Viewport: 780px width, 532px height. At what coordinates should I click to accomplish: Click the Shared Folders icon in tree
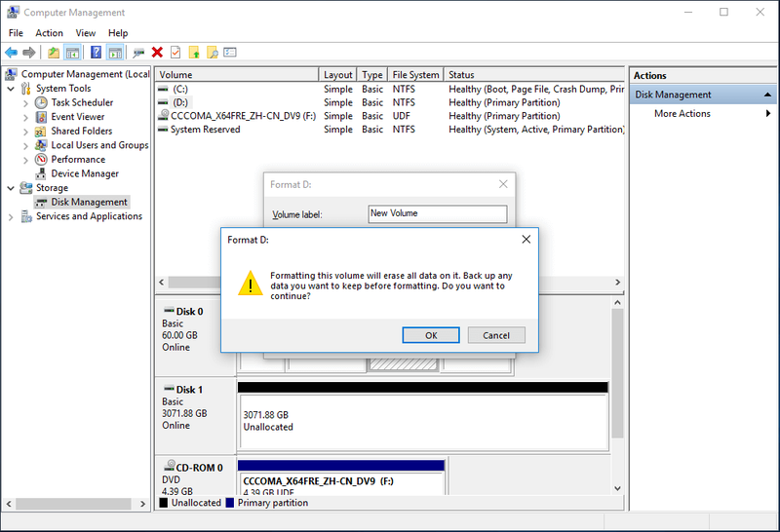(x=41, y=132)
